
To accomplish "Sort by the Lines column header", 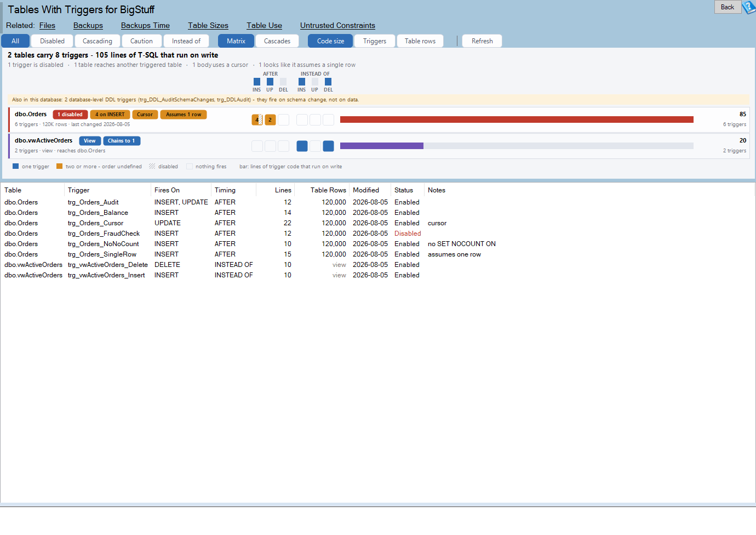I will [x=276, y=190].
